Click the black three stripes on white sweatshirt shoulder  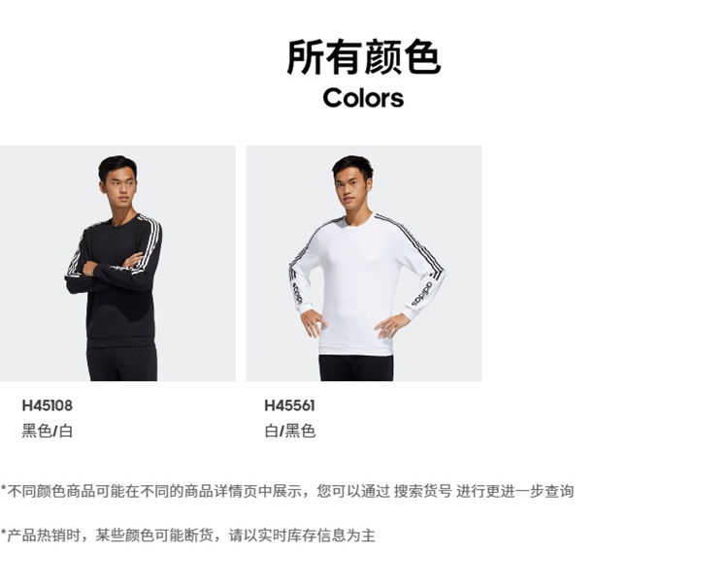coord(411,243)
